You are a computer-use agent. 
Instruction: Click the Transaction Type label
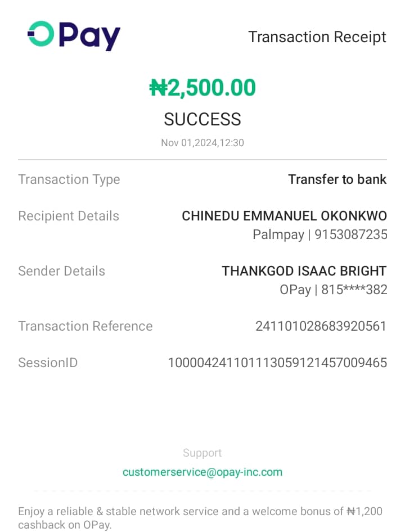point(69,179)
